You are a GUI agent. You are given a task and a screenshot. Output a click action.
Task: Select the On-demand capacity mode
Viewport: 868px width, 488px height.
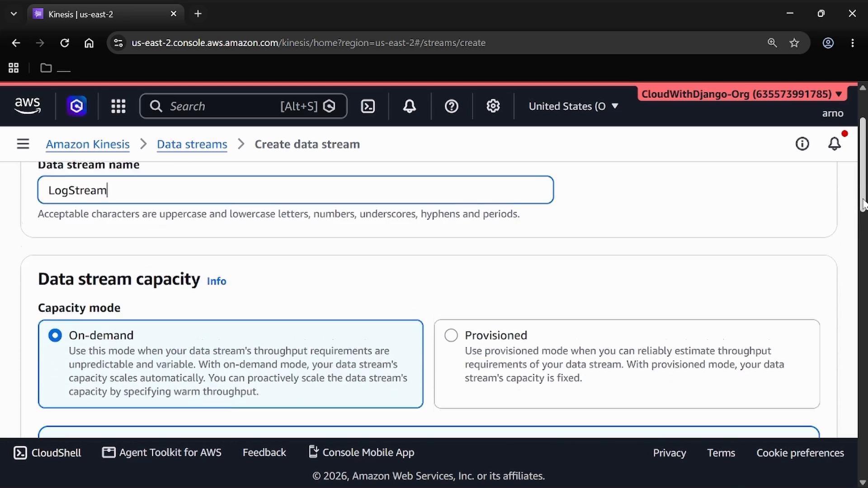[x=231, y=364]
